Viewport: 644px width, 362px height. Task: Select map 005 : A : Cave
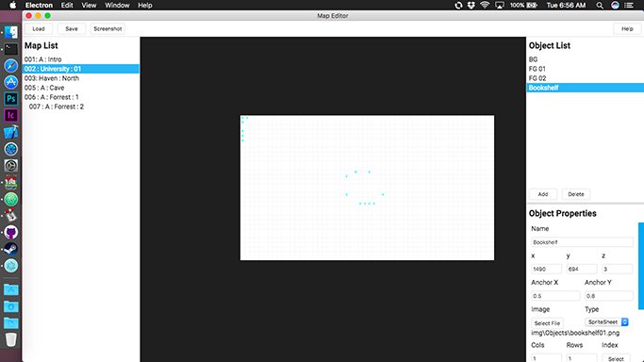(x=81, y=88)
